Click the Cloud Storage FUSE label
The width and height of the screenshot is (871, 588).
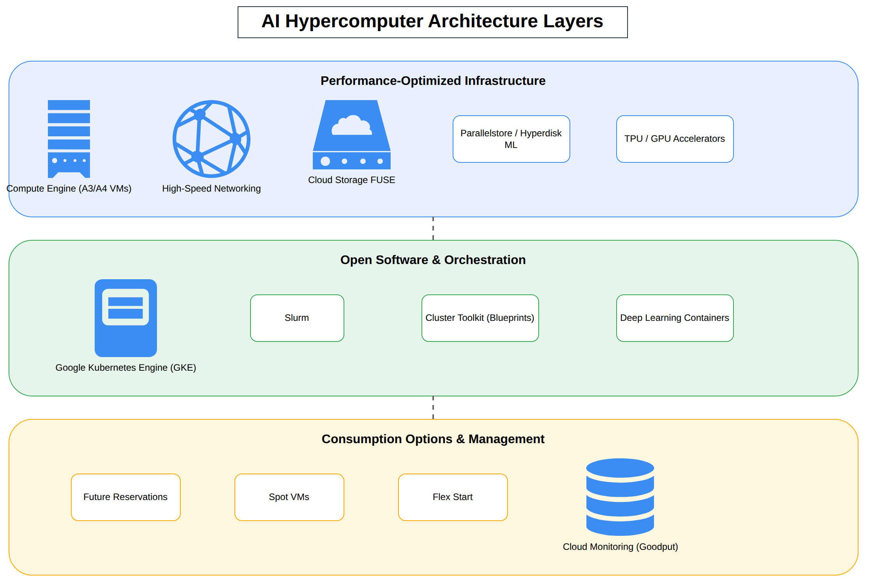352,180
